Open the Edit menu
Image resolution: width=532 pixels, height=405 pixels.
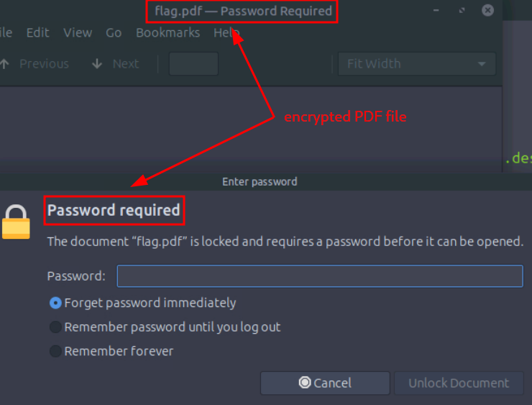(37, 33)
